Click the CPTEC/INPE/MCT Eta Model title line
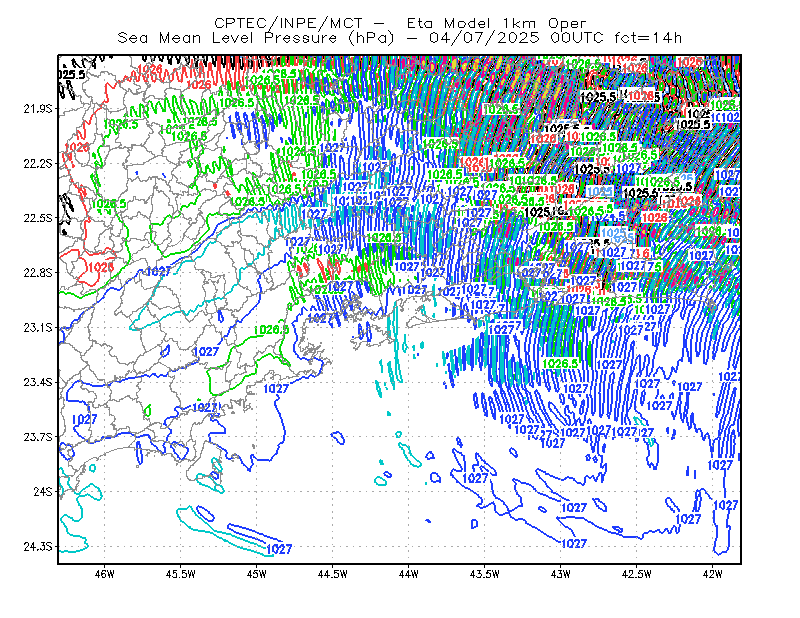This screenshot has height=618, width=800. pos(400,23)
